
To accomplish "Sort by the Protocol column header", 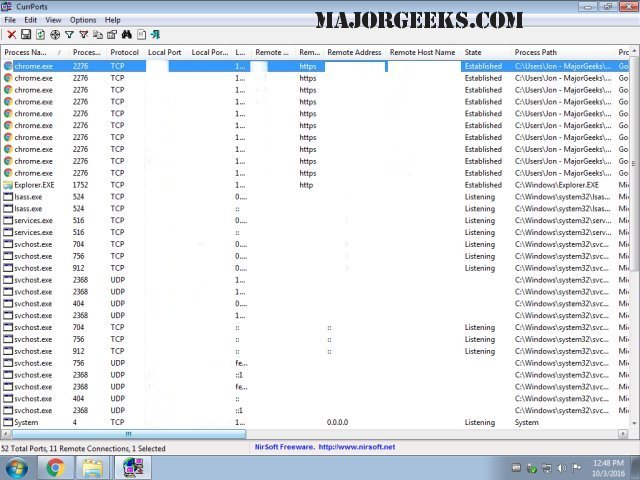I will pos(124,52).
